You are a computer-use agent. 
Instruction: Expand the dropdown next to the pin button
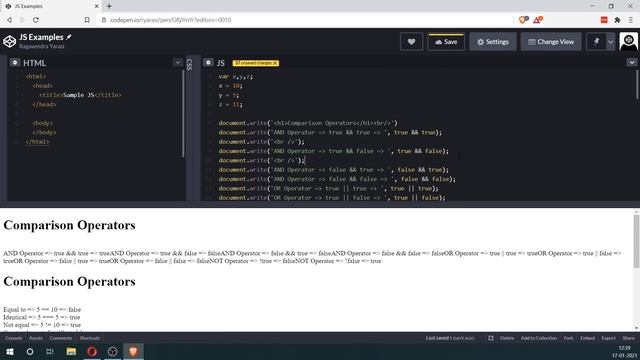611,42
